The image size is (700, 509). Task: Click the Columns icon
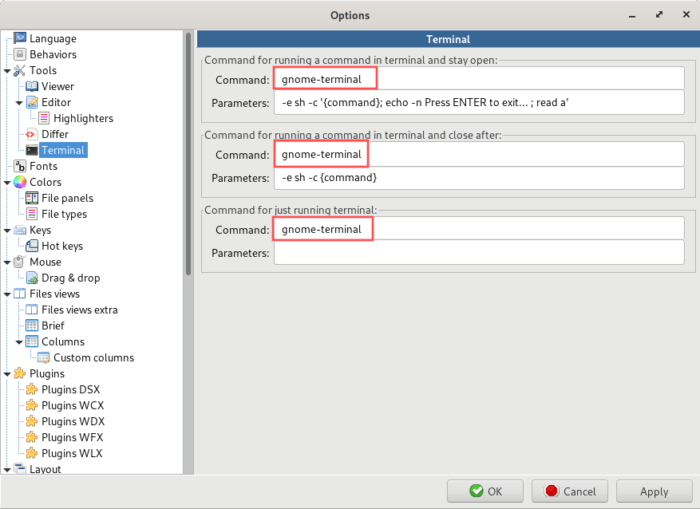pos(32,342)
